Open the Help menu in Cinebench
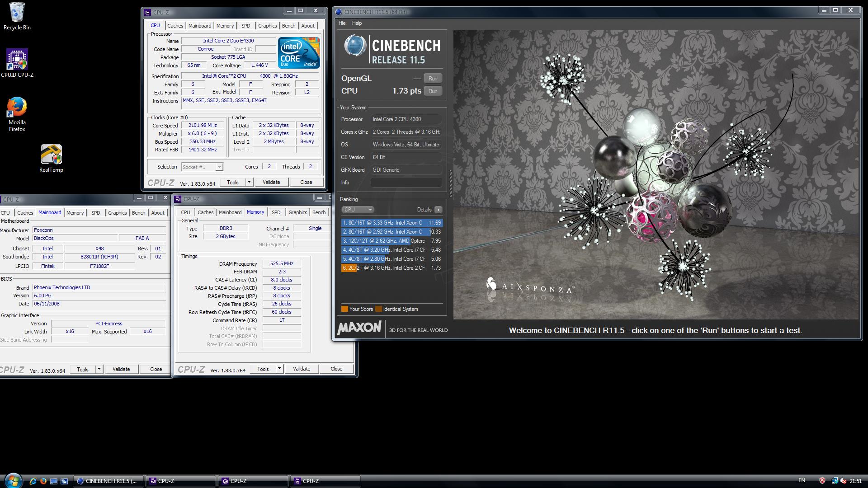 coord(357,23)
